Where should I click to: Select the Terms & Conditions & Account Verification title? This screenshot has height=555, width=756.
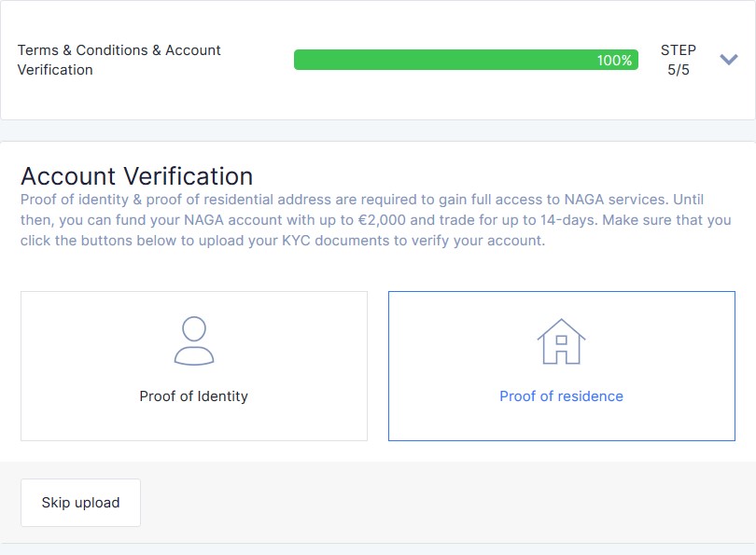119,60
